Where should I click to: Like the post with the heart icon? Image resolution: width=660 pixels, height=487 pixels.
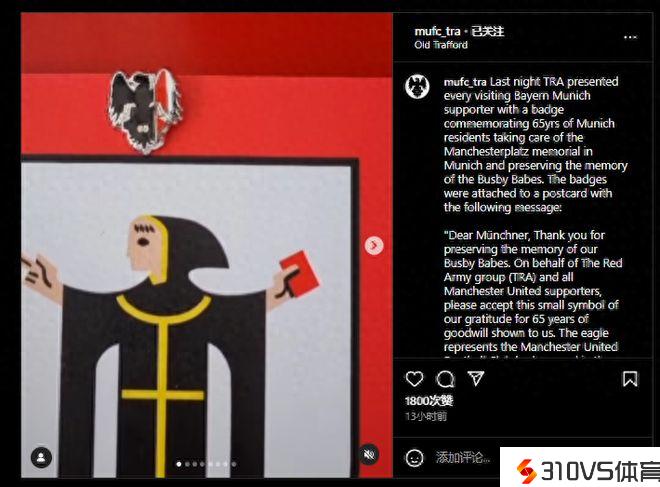click(x=415, y=379)
